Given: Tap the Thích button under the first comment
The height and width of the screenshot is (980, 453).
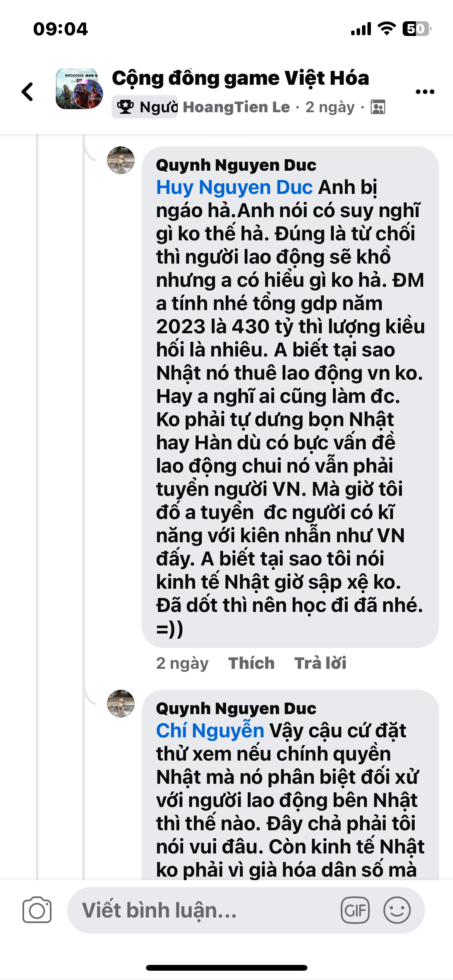Looking at the screenshot, I should 251,663.
